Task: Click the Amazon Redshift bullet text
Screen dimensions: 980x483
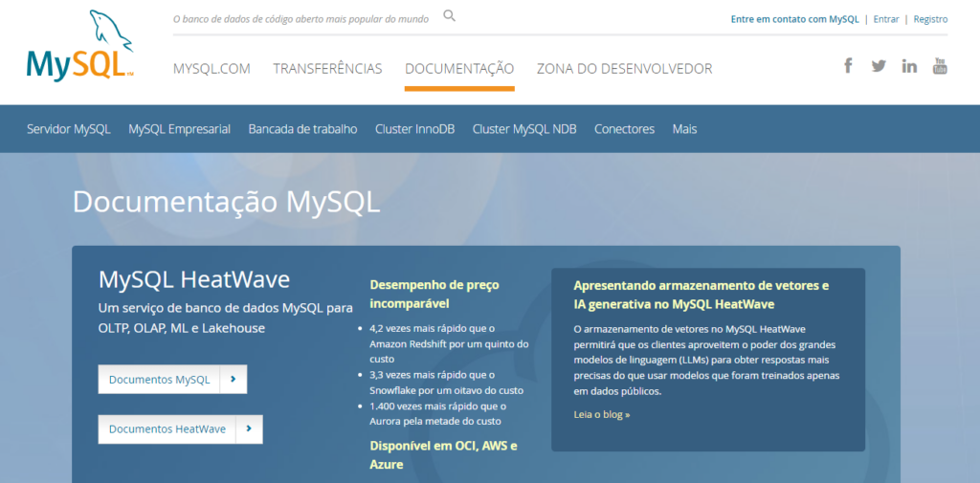Action: coord(450,343)
